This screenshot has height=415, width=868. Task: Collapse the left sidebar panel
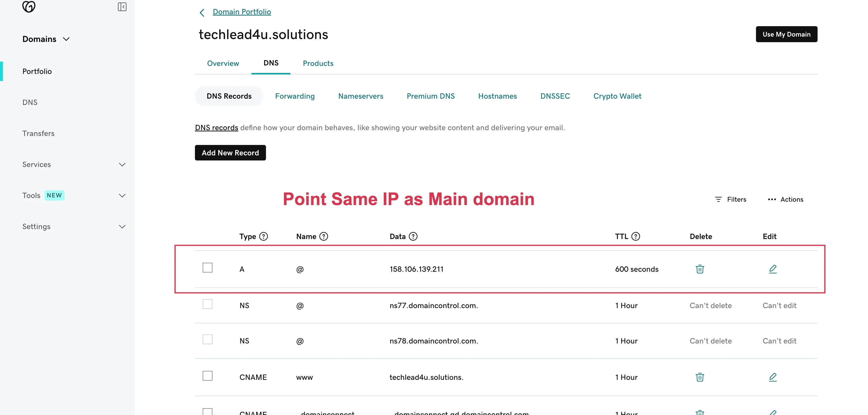point(122,7)
